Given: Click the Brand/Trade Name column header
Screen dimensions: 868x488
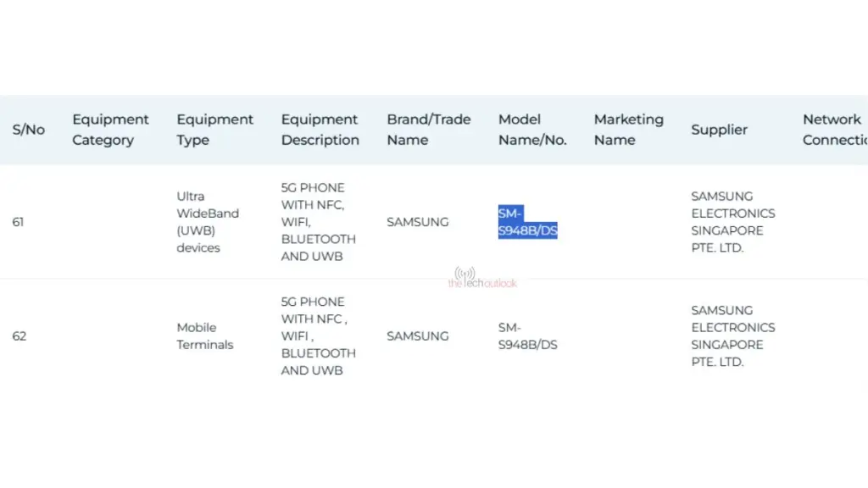Looking at the screenshot, I should click(x=428, y=130).
